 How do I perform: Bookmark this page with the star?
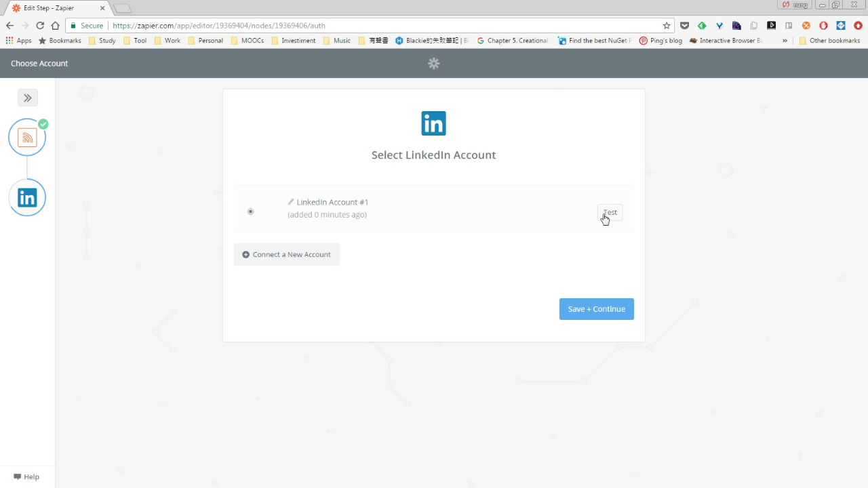[x=667, y=26]
